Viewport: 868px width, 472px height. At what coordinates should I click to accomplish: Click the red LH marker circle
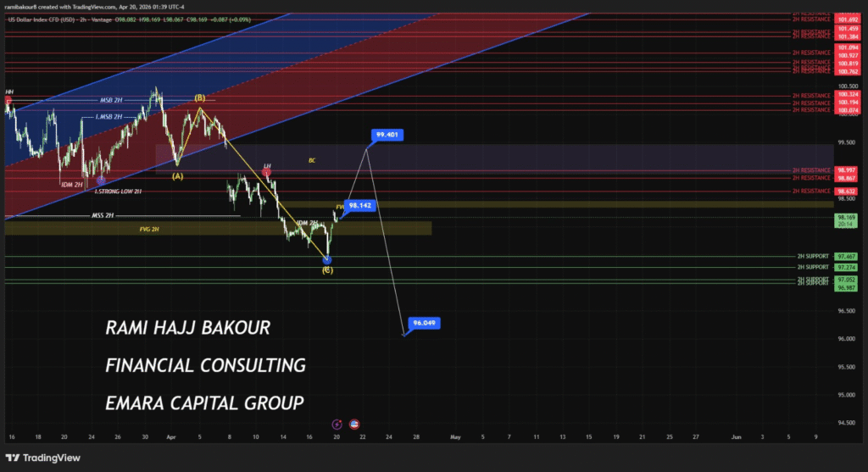tap(266, 172)
